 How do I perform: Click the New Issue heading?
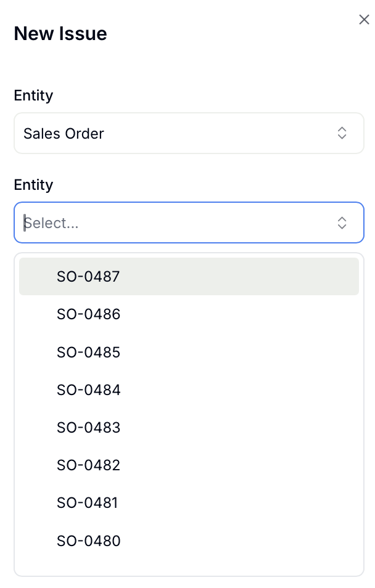click(x=60, y=33)
